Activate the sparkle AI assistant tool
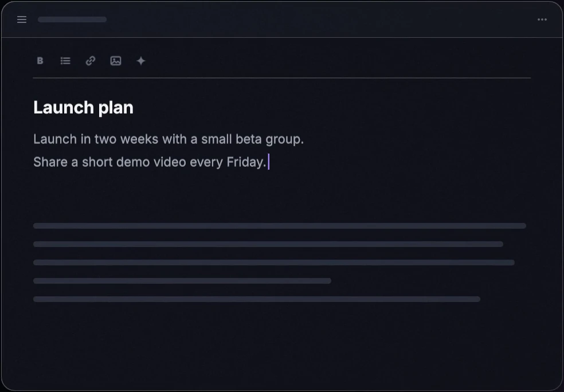 pyautogui.click(x=141, y=61)
